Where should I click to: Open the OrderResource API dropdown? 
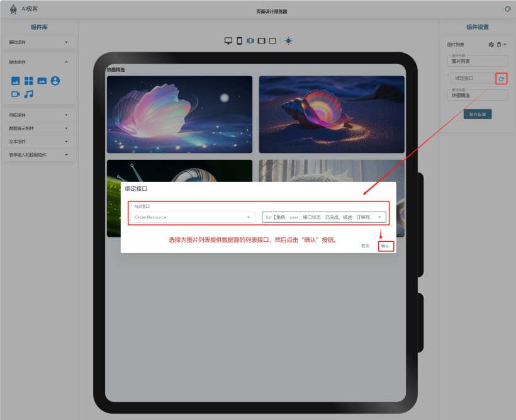(192, 217)
